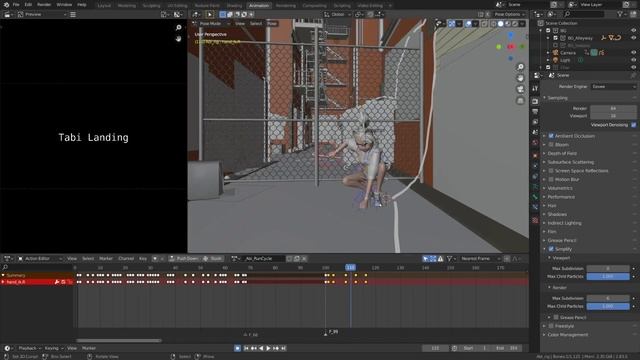Toggle the viewport gizmos icon
The width and height of the screenshot is (640, 360).
tap(452, 24)
